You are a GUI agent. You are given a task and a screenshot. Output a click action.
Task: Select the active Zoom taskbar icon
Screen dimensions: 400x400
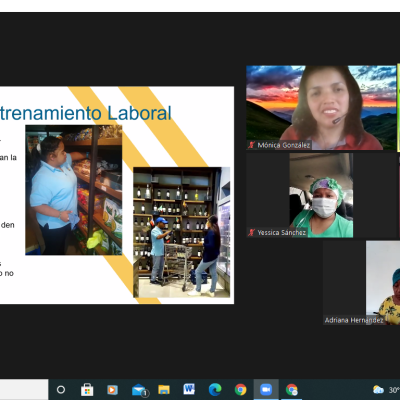(x=266, y=389)
